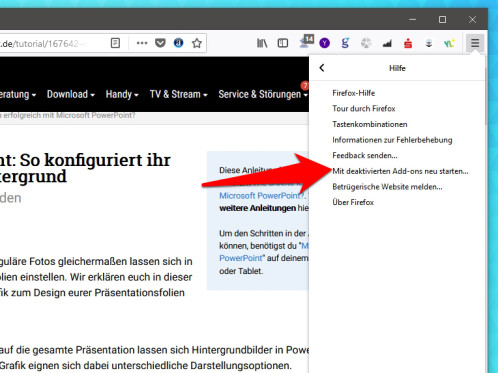The width and height of the screenshot is (498, 373).
Task: Maximize the Firefox window
Action: (x=442, y=19)
